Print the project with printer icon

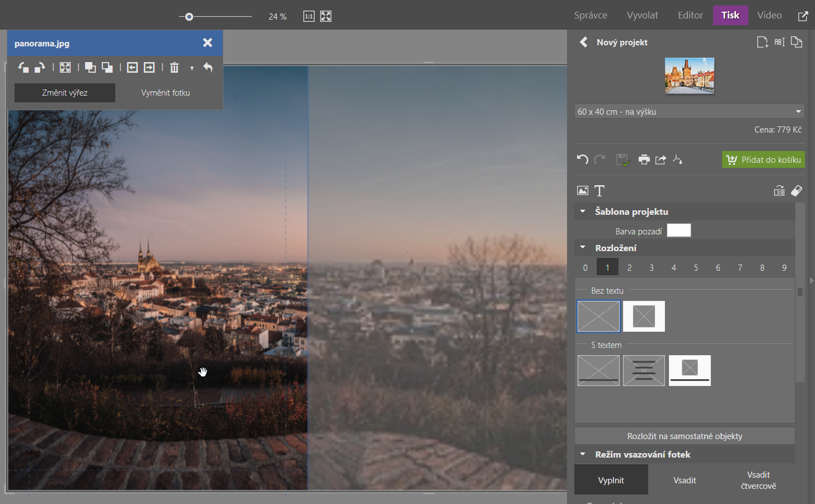pyautogui.click(x=644, y=160)
